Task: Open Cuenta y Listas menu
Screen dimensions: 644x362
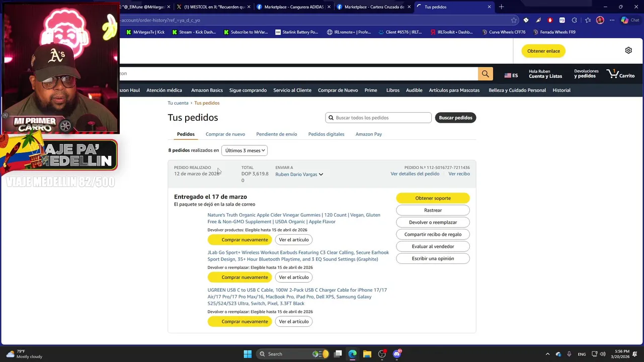Action: pyautogui.click(x=545, y=74)
